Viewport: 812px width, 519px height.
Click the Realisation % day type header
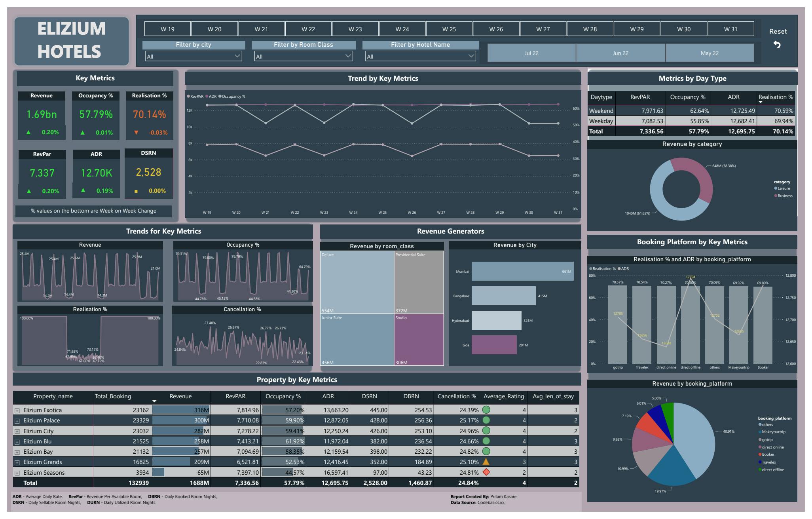(775, 97)
